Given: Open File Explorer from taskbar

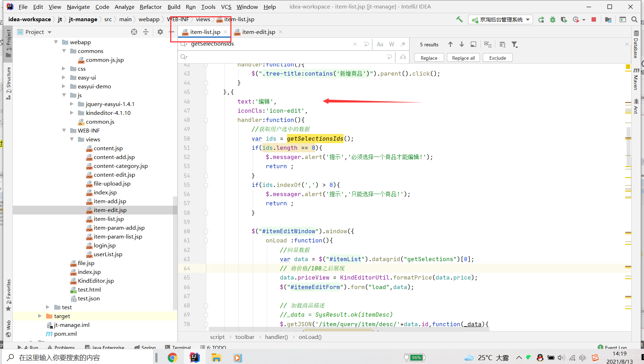Looking at the screenshot, I should [x=216, y=358].
